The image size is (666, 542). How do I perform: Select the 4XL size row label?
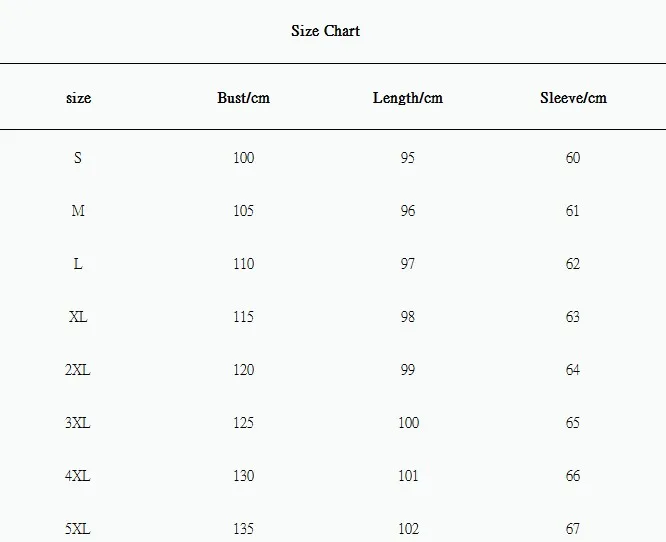(78, 476)
